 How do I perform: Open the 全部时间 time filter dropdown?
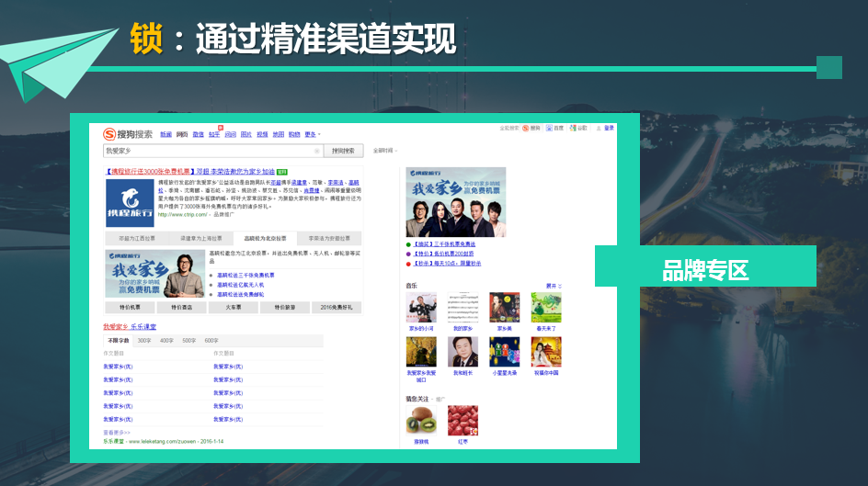[384, 151]
